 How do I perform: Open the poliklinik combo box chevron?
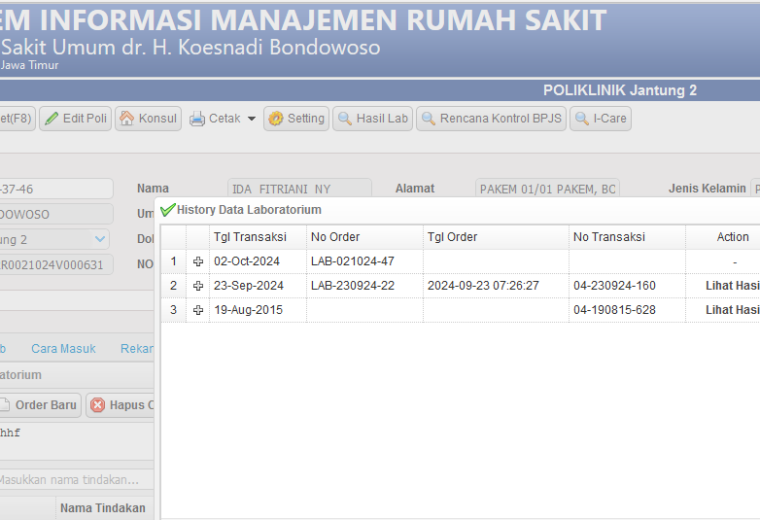coord(100,239)
